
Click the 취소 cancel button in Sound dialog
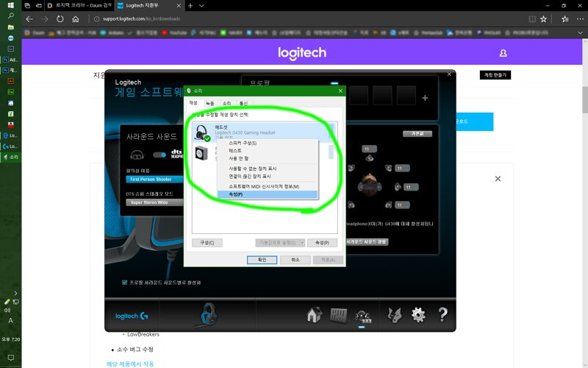[x=295, y=260]
